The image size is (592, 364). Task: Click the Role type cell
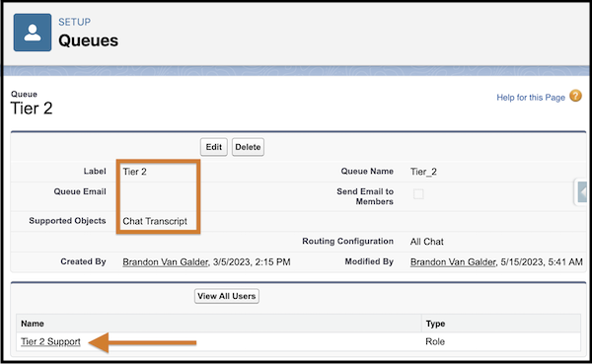coord(435,341)
